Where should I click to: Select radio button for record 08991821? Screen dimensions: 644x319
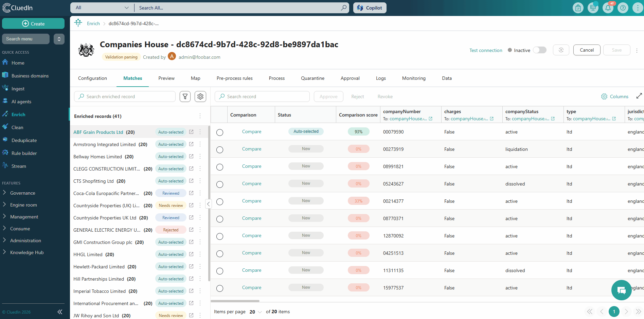pyautogui.click(x=220, y=167)
